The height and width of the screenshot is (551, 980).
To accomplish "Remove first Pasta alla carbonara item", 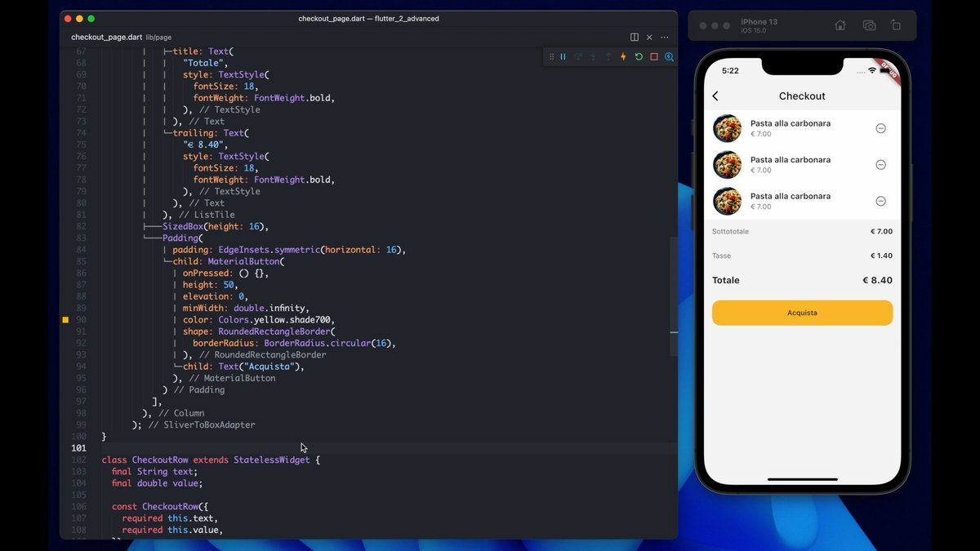I will point(880,128).
